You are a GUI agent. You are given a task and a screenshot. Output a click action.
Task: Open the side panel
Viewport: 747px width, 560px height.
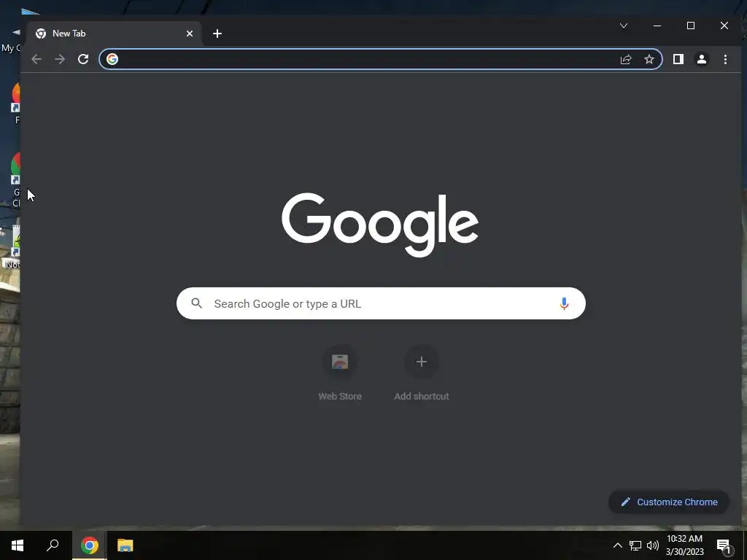[678, 59]
